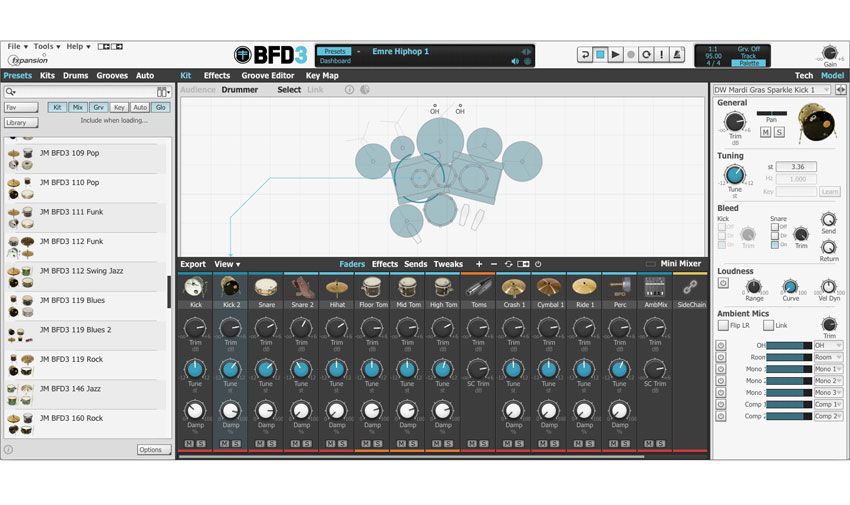The height and width of the screenshot is (505, 850).
Task: Start playback with the play button
Action: (x=615, y=55)
